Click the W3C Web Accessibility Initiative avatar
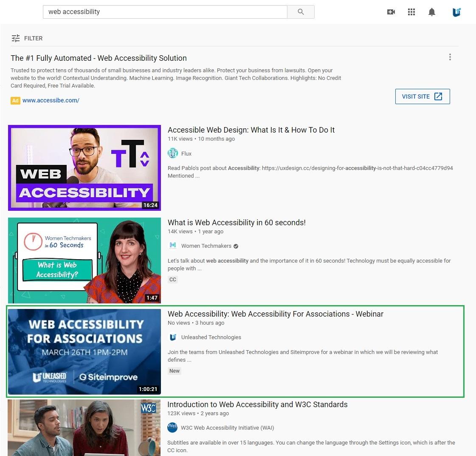The height and width of the screenshot is (456, 476). (172, 427)
